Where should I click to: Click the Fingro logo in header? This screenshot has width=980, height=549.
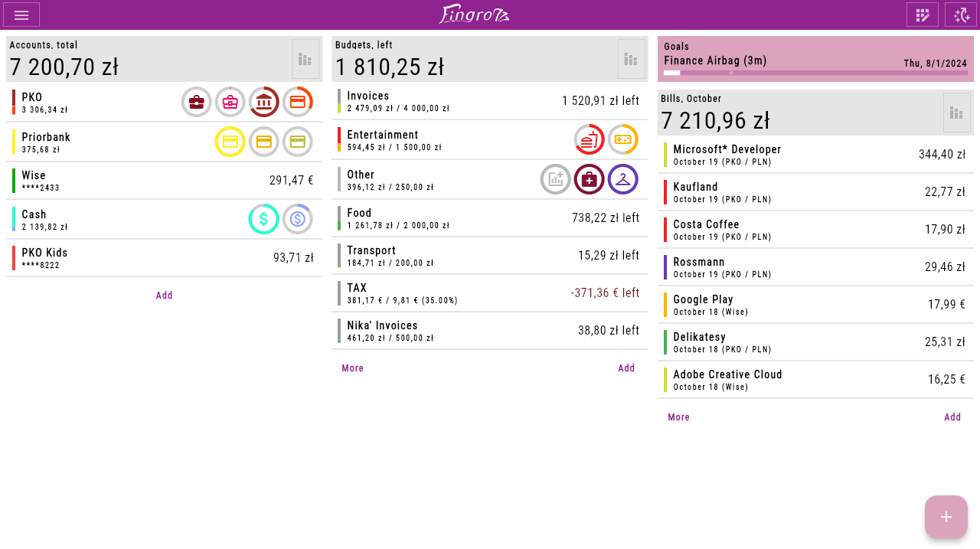coord(474,15)
